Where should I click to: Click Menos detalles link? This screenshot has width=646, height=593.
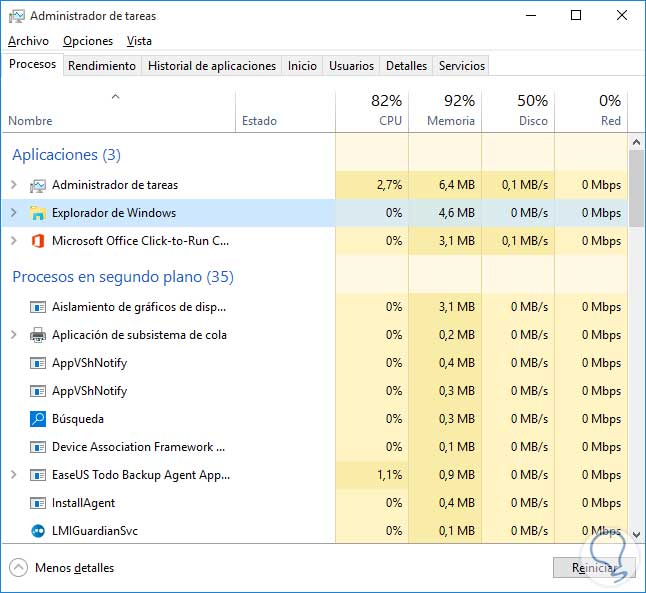(x=75, y=568)
